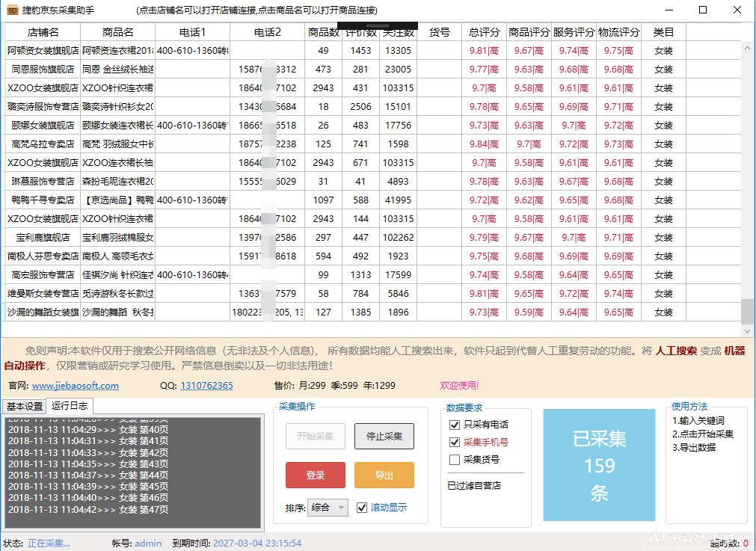Click the red 登录 button
Screen dimensions: 756x551
tap(315, 475)
